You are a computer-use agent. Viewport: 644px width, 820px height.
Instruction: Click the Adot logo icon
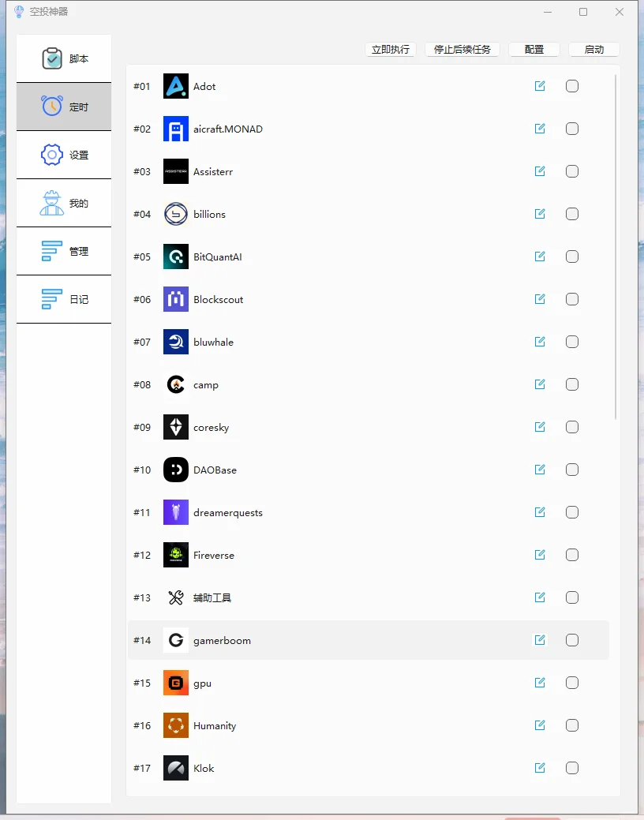pos(176,86)
